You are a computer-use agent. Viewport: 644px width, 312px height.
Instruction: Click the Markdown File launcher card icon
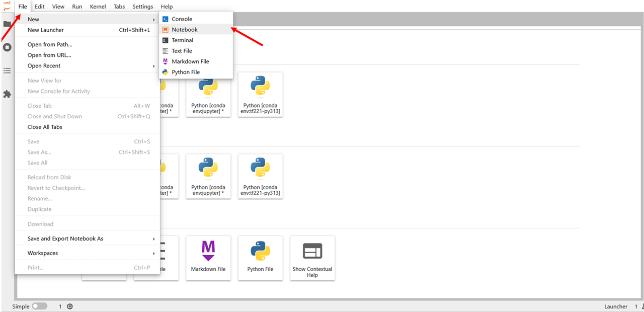208,250
